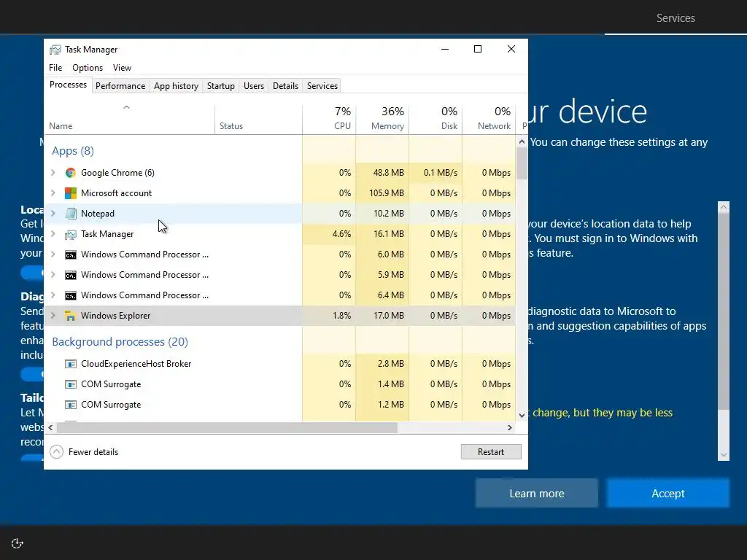This screenshot has width=747, height=560.
Task: Click the Ease of Access icon at bottom-left
Action: click(18, 543)
